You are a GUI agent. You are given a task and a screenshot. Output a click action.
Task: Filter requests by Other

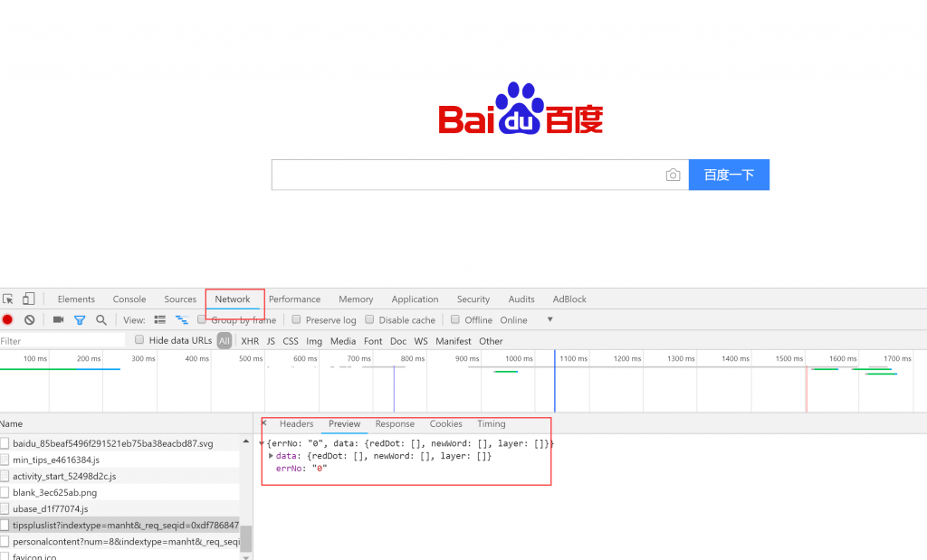(491, 341)
